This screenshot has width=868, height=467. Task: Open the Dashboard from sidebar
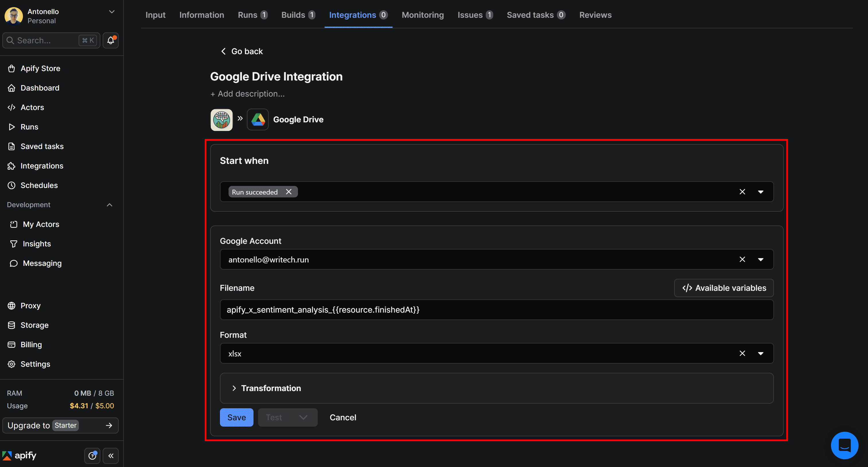(40, 88)
